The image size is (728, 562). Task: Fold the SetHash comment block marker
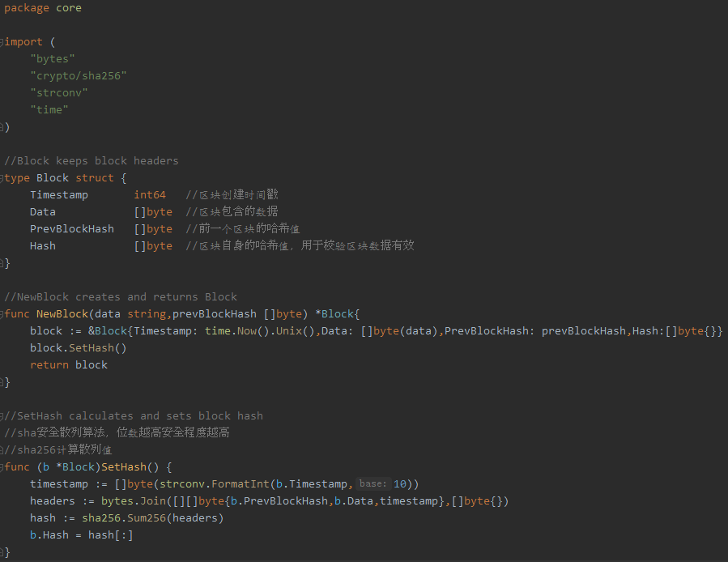pyautogui.click(x=2, y=415)
